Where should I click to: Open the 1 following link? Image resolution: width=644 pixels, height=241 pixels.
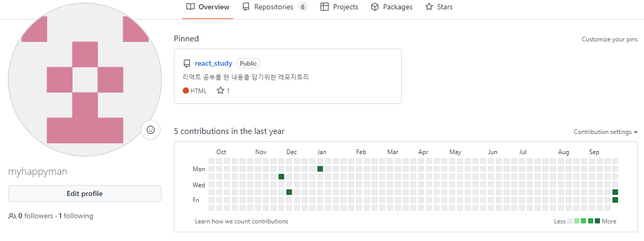76,216
